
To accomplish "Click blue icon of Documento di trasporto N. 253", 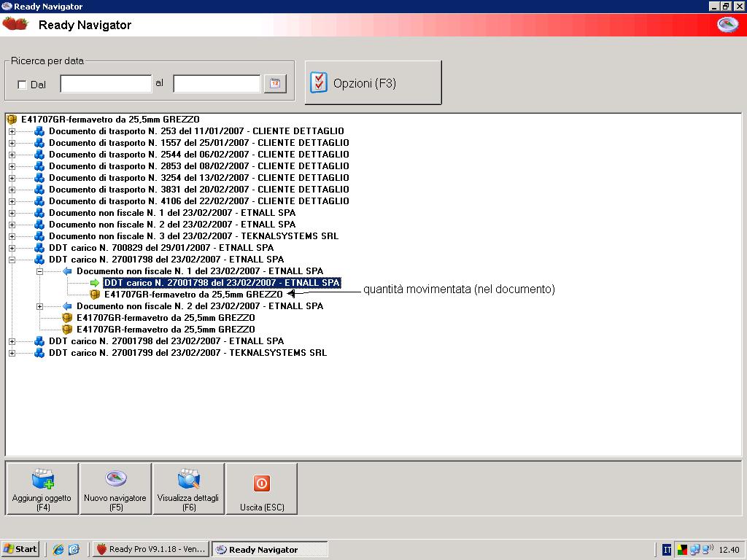I will [39, 131].
